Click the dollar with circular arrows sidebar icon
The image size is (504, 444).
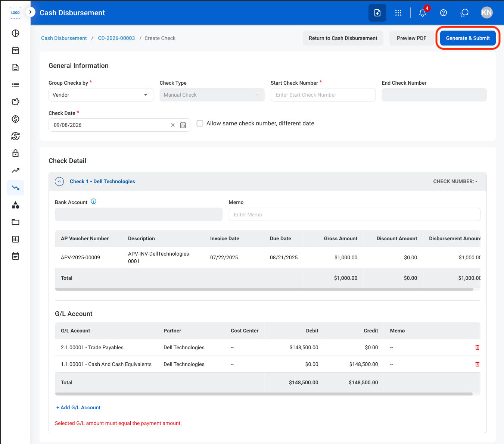(x=15, y=136)
